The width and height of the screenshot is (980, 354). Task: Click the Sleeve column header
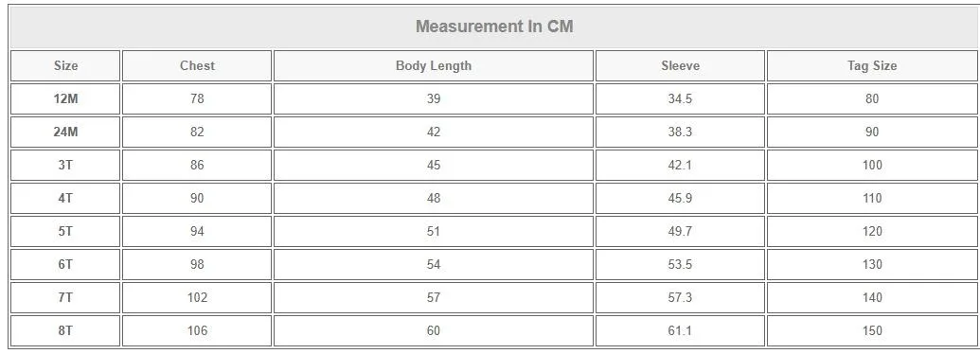pos(680,65)
